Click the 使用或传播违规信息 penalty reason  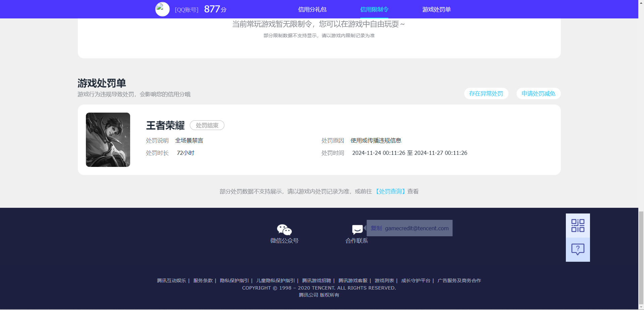[376, 140]
